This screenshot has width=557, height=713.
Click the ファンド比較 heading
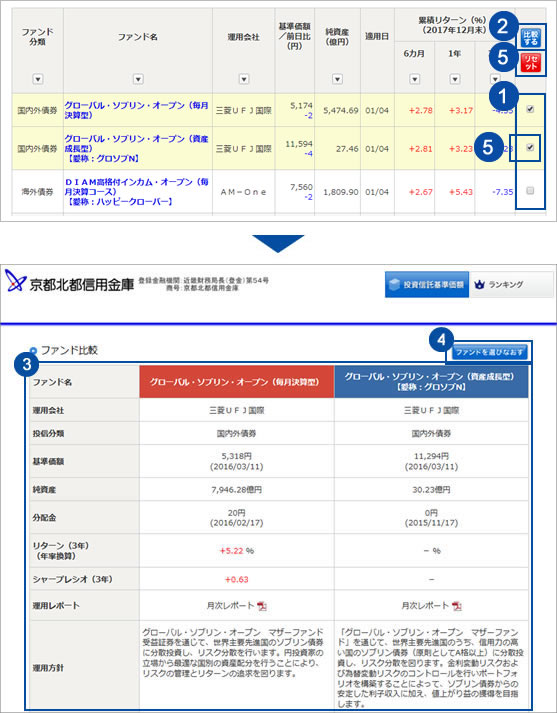(x=69, y=350)
